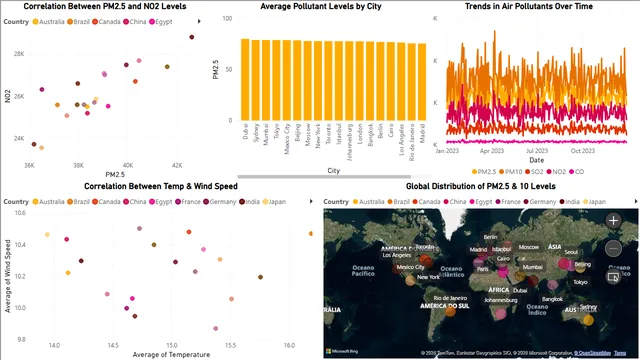
Task: Select Australia in Temp Wind Speed legend
Action: (49, 202)
